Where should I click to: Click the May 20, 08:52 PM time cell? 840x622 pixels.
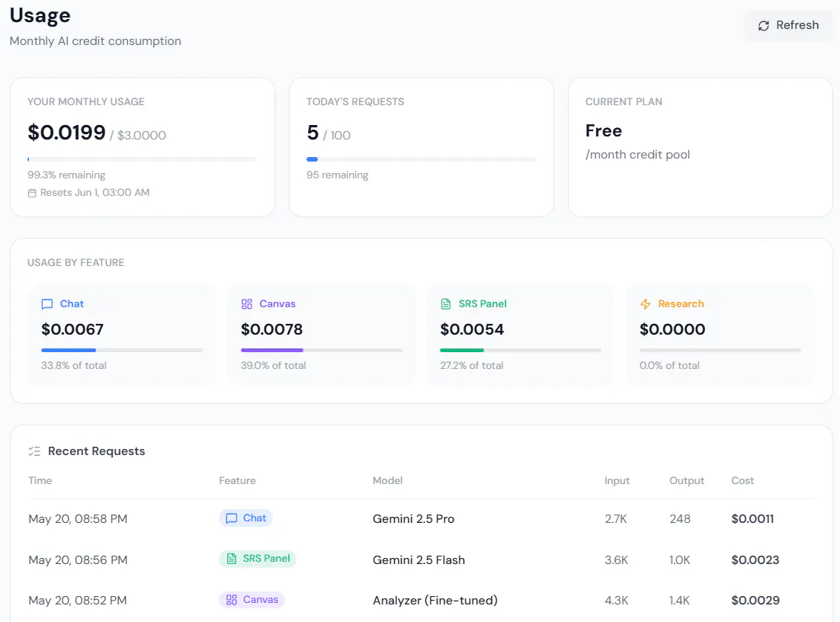(78, 600)
